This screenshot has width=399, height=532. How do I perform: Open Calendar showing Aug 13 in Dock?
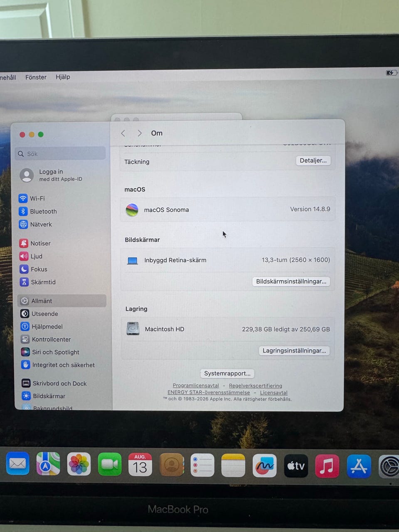coord(140,465)
